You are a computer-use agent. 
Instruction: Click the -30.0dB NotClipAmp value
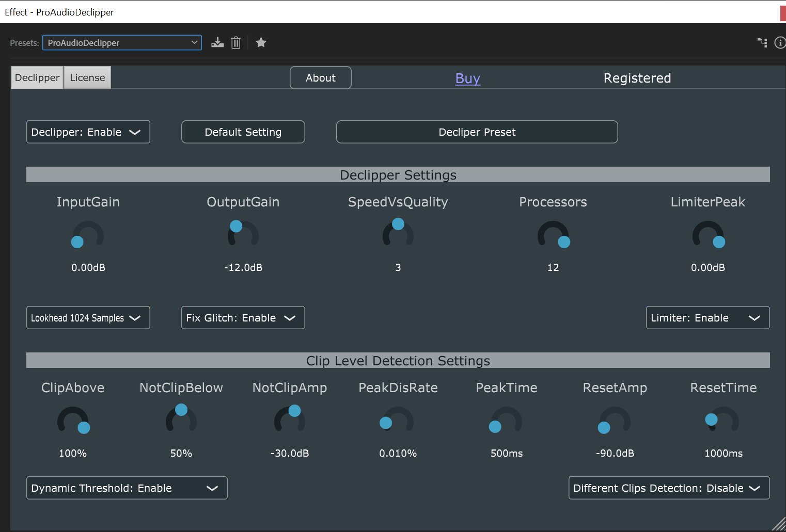(x=290, y=453)
